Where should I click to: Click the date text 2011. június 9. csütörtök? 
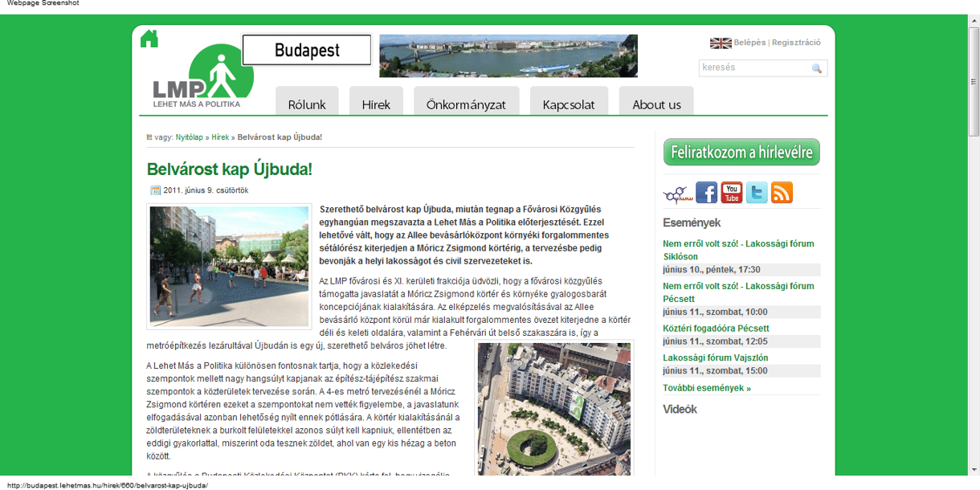click(x=206, y=190)
